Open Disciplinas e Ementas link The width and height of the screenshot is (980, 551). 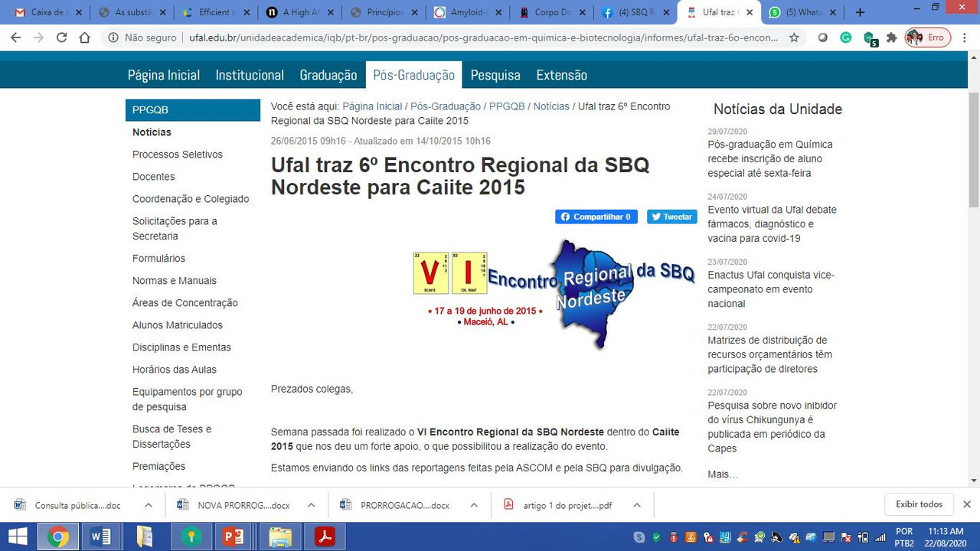tap(181, 347)
